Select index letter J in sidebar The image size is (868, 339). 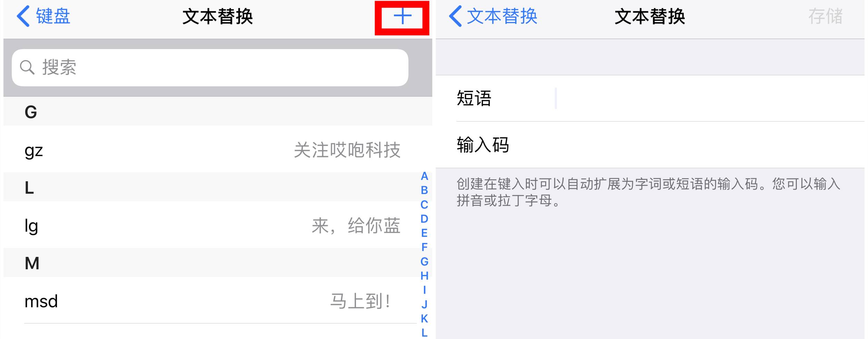(424, 304)
